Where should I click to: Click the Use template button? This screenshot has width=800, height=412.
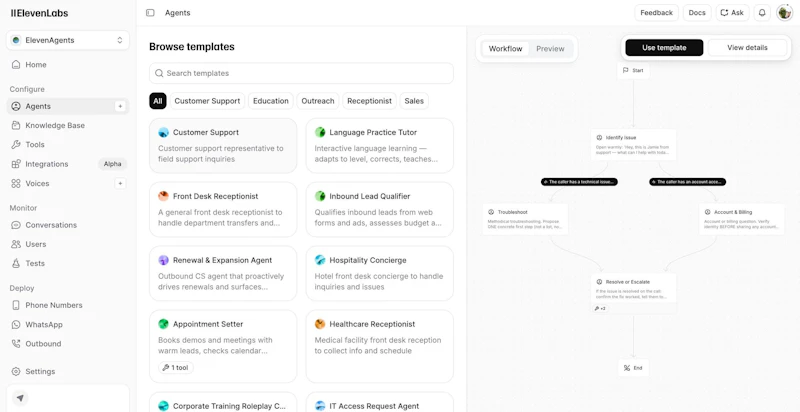pos(664,47)
